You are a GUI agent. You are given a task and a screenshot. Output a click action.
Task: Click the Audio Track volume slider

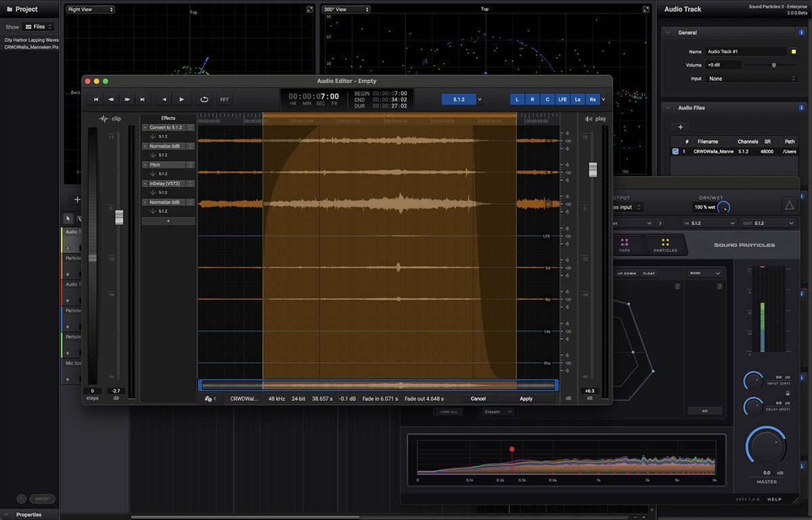[771, 65]
